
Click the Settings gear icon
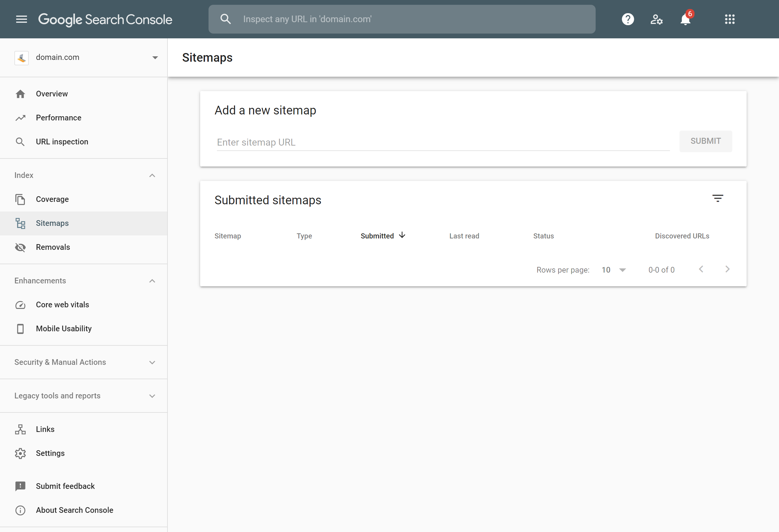click(x=21, y=453)
